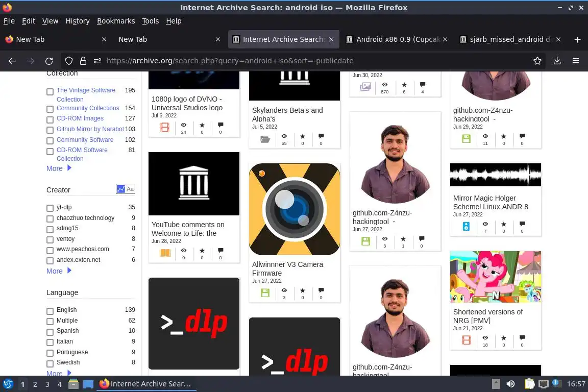Bookmark this page with the star icon

click(x=537, y=61)
